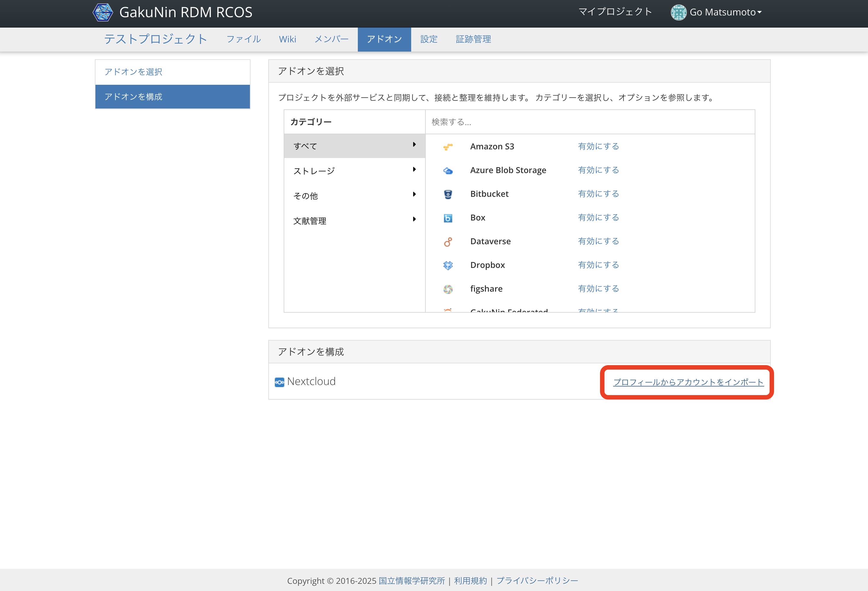This screenshot has width=868, height=591.
Task: Click the GakuNin RDM logo icon
Action: [103, 12]
